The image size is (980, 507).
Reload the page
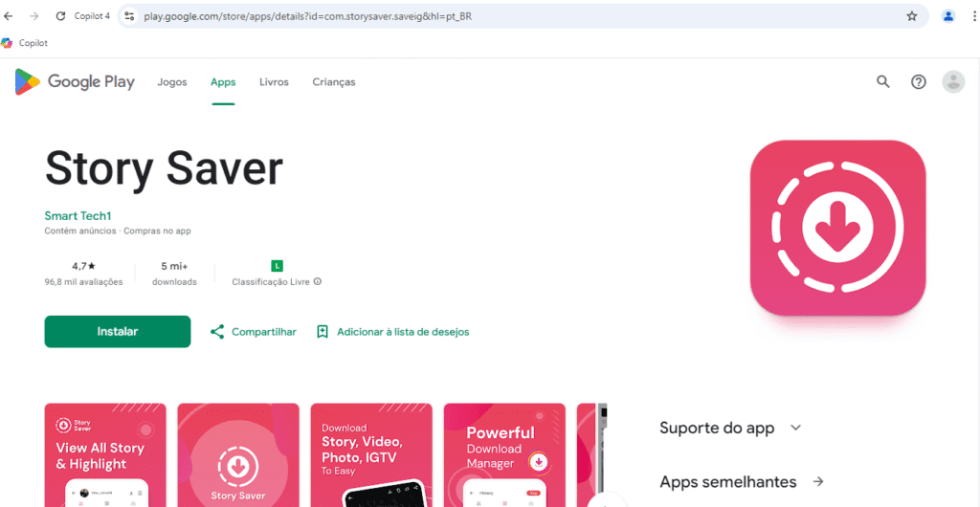click(60, 16)
